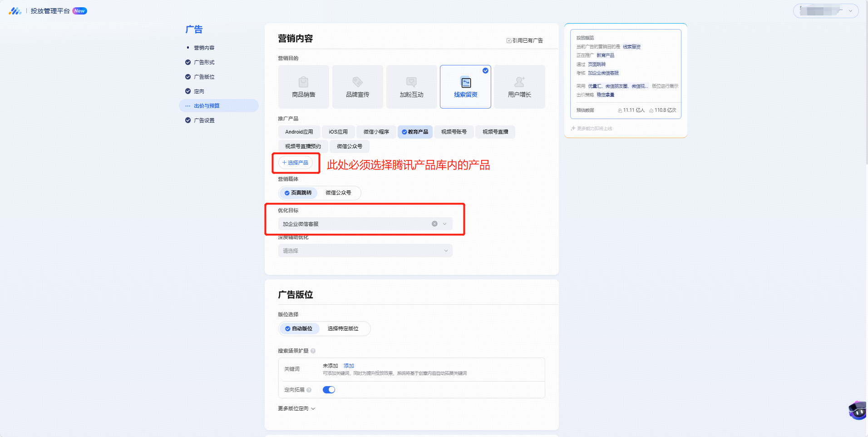Click the 添加 keyword link
The height and width of the screenshot is (437, 868).
(x=349, y=366)
